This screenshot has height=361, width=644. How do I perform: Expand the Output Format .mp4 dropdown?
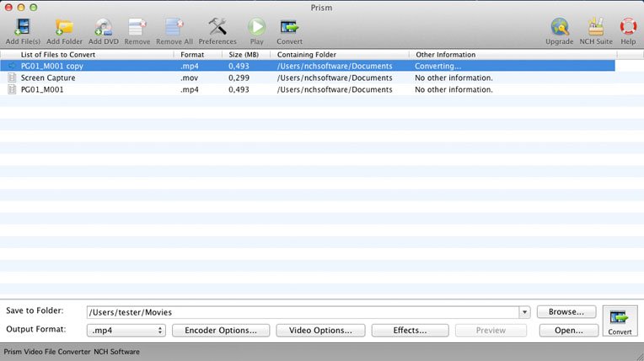click(x=126, y=331)
